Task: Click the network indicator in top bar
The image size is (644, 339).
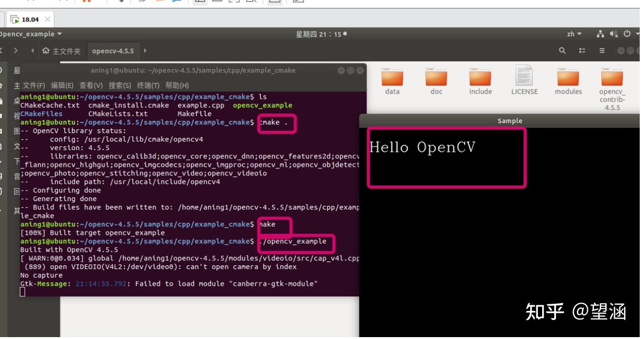Action: [x=600, y=34]
